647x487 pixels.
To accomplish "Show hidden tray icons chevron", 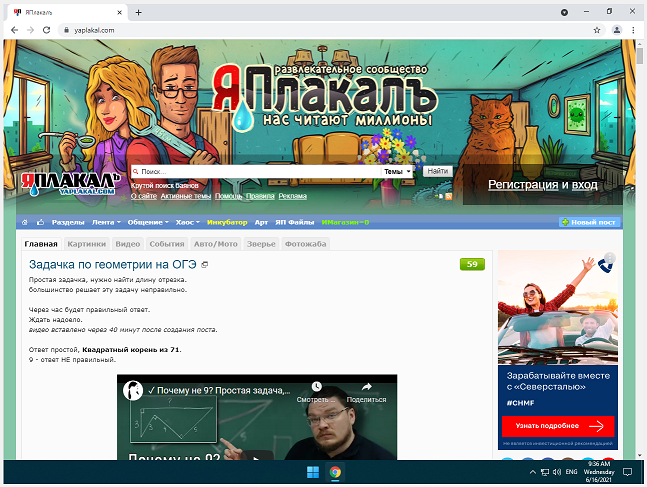I will (x=533, y=472).
